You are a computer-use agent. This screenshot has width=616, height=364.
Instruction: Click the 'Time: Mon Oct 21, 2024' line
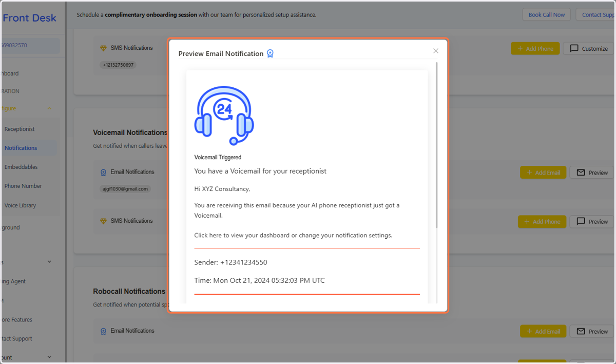[259, 280]
